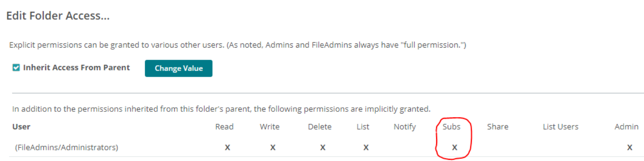Image resolution: width=644 pixels, height=161 pixels.
Task: Click the List Users column header
Action: click(561, 127)
